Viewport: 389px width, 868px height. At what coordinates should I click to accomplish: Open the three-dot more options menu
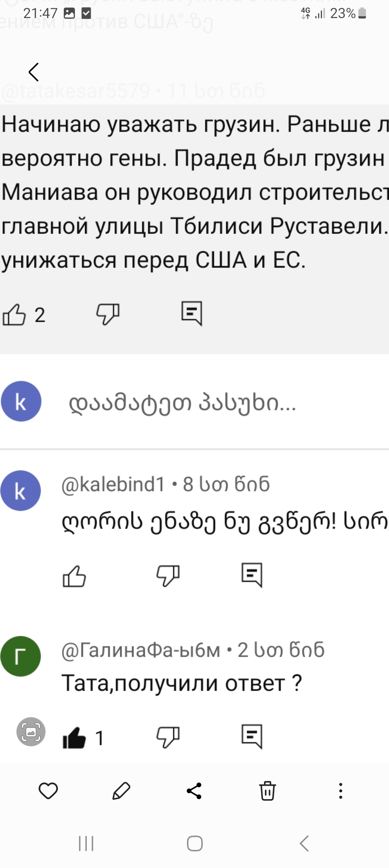pyautogui.click(x=340, y=791)
